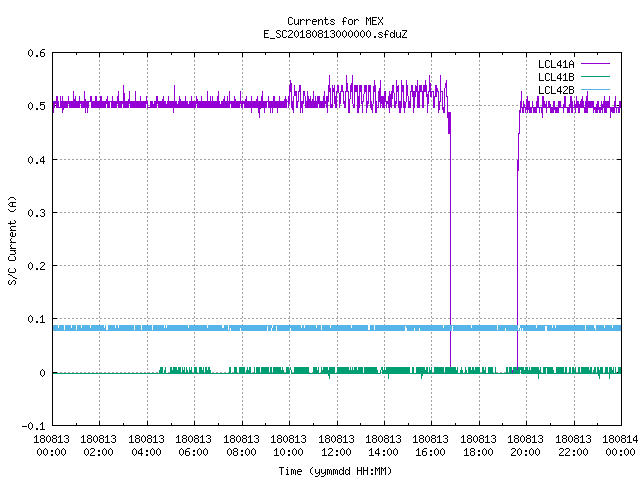Click the blue LCL42B legend line sample
The height and width of the screenshot is (480, 640).
[596, 89]
